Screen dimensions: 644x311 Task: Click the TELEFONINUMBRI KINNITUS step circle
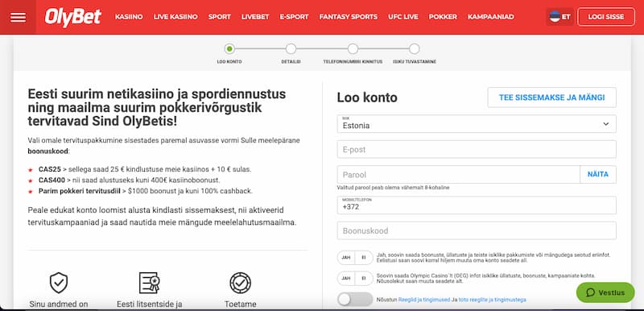[x=353, y=49]
